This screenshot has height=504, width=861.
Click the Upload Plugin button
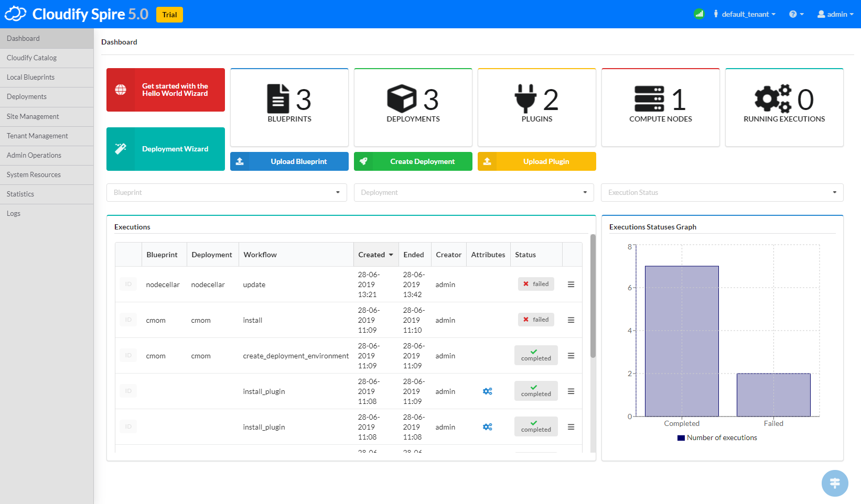(x=537, y=161)
